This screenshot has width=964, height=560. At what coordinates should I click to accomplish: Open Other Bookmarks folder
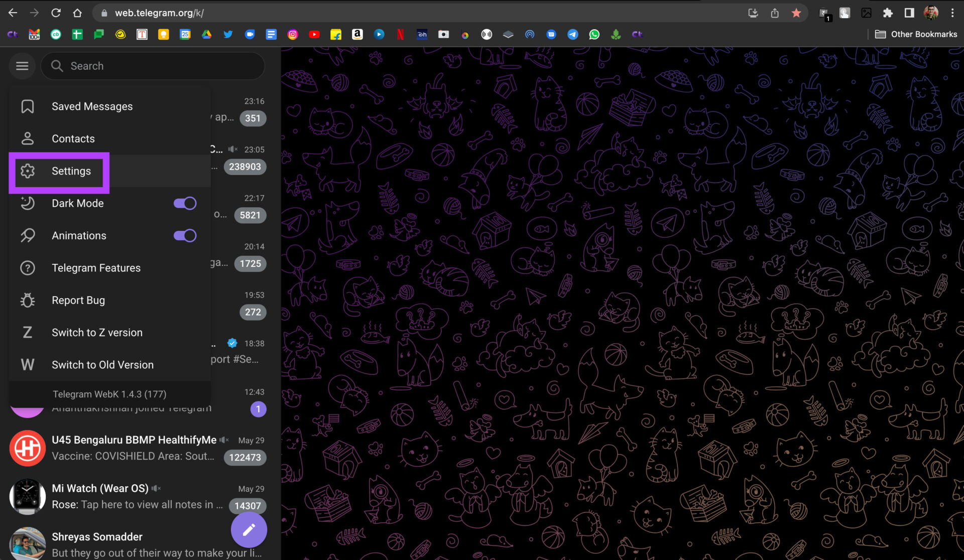point(916,34)
